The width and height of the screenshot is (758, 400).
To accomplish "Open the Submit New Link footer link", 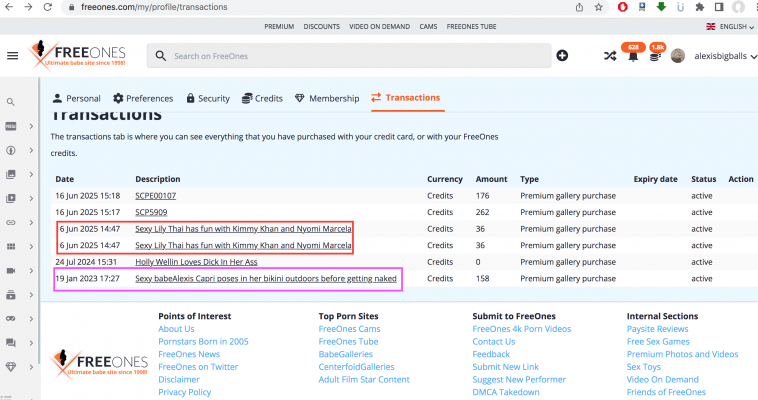I will click(505, 367).
